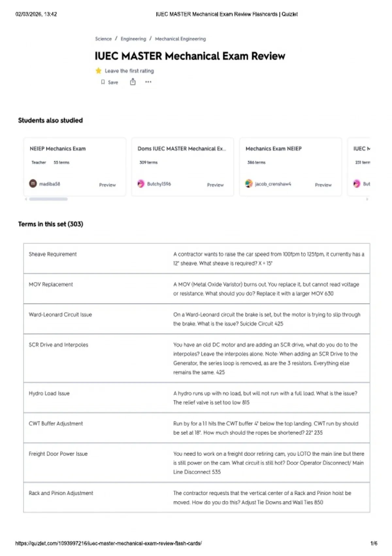
Task: Preview the Mechanics Exam NEIEP set
Action: (x=323, y=185)
